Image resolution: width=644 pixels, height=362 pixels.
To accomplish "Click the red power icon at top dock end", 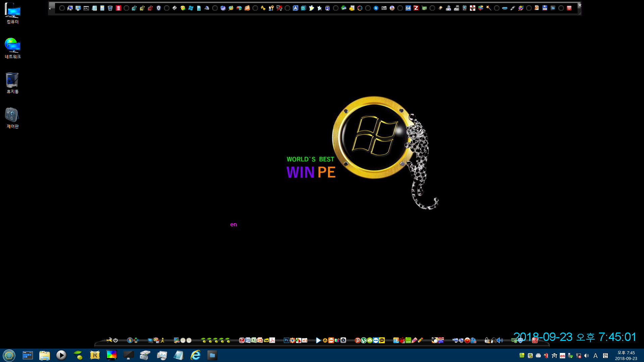I will [569, 8].
